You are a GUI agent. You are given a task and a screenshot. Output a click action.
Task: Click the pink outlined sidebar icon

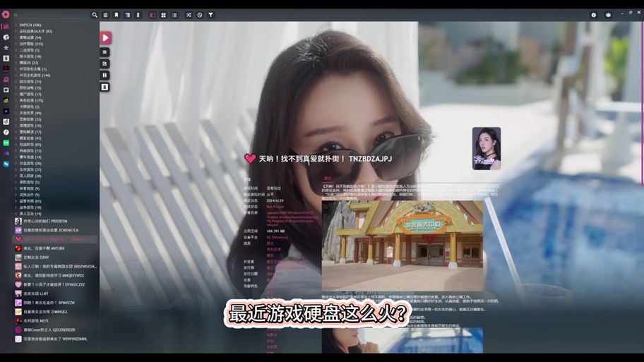[x=6, y=79]
